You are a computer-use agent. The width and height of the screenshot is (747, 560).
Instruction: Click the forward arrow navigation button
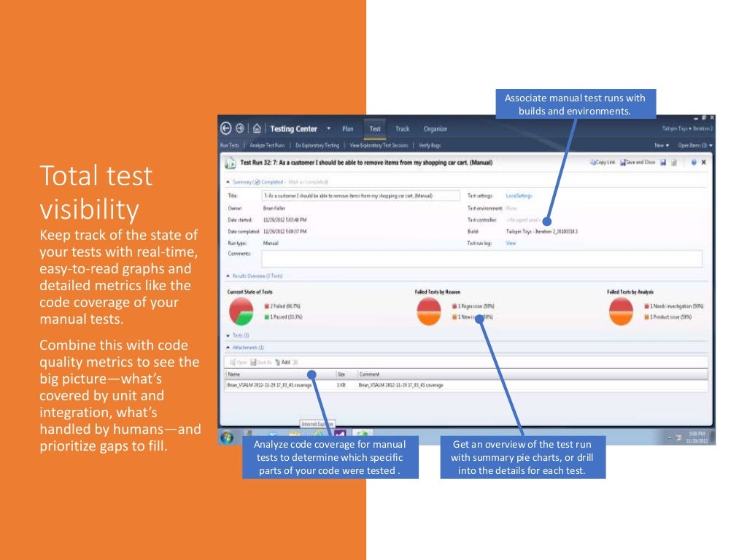click(239, 128)
